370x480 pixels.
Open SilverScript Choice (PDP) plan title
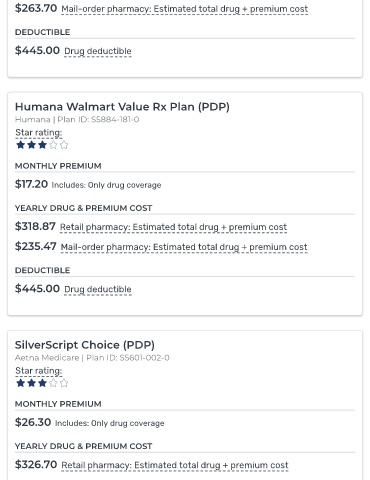click(x=85, y=345)
